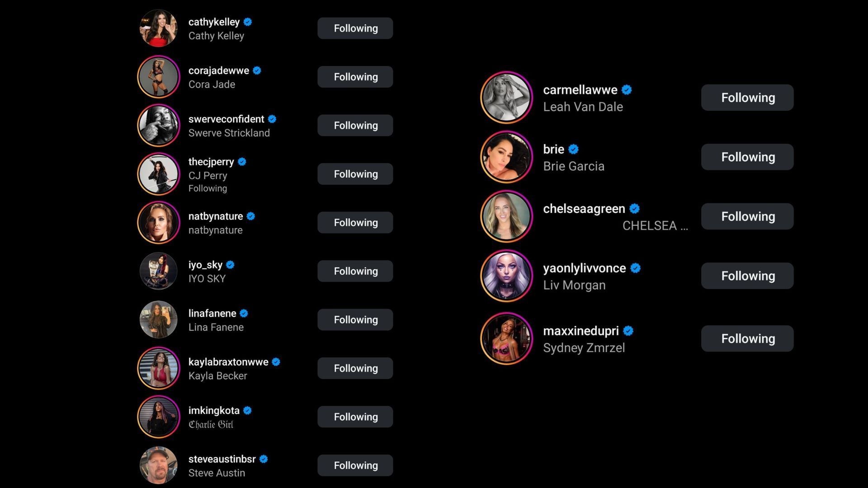868x488 pixels.
Task: Toggle Following for natbynature
Action: coord(355,223)
